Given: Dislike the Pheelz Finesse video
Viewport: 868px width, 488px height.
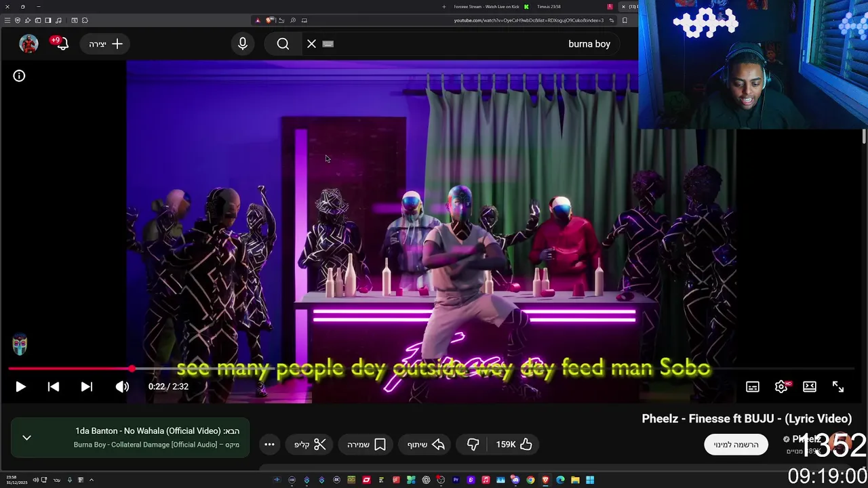Looking at the screenshot, I should click(473, 445).
